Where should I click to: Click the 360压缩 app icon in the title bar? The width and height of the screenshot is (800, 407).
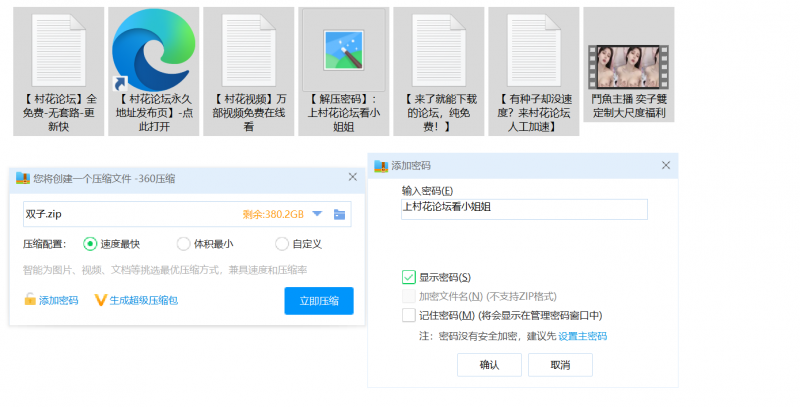pos(23,178)
